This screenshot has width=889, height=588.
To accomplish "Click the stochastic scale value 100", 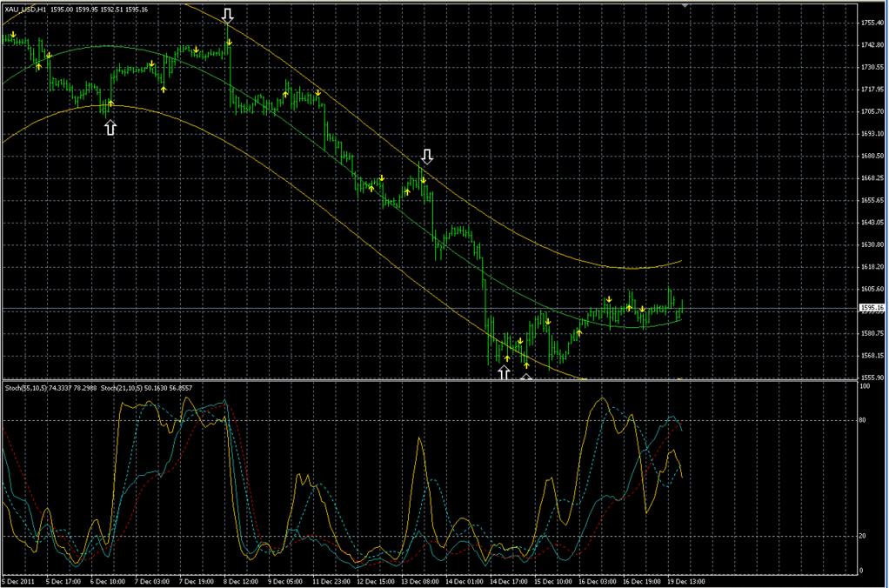I will pyautogui.click(x=866, y=387).
